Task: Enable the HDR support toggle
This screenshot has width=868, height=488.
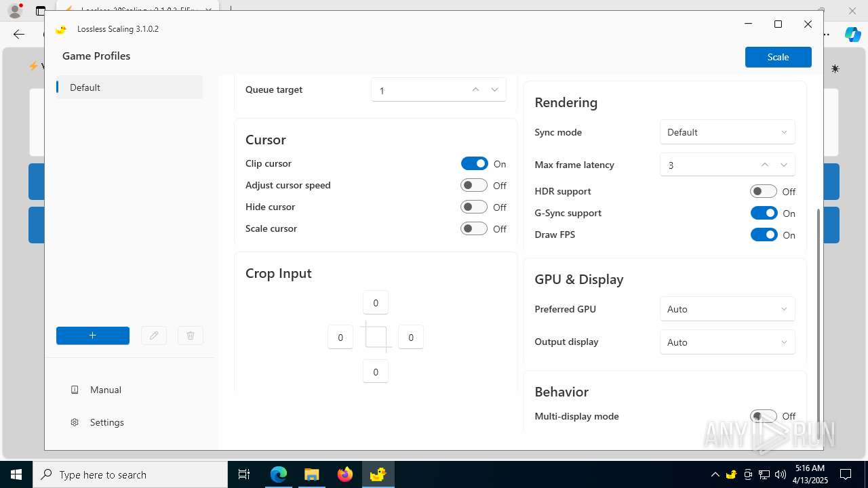Action: tap(764, 191)
